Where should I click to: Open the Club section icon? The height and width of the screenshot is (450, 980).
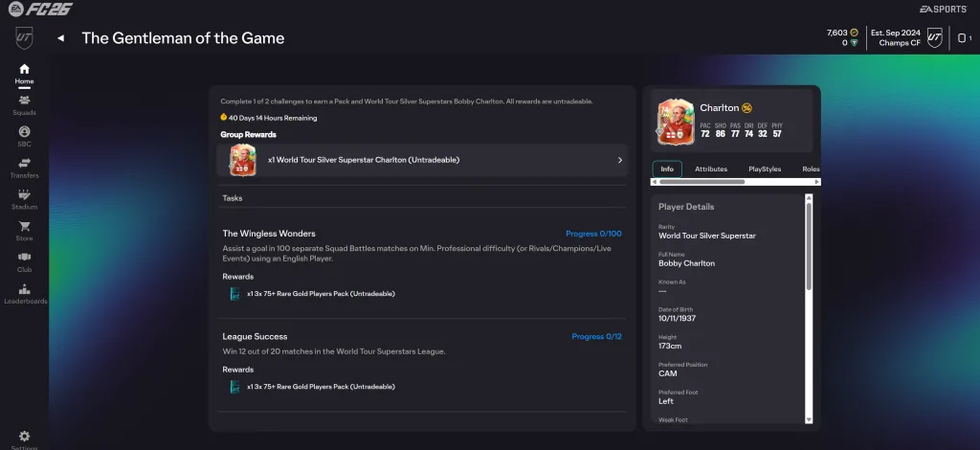click(24, 258)
